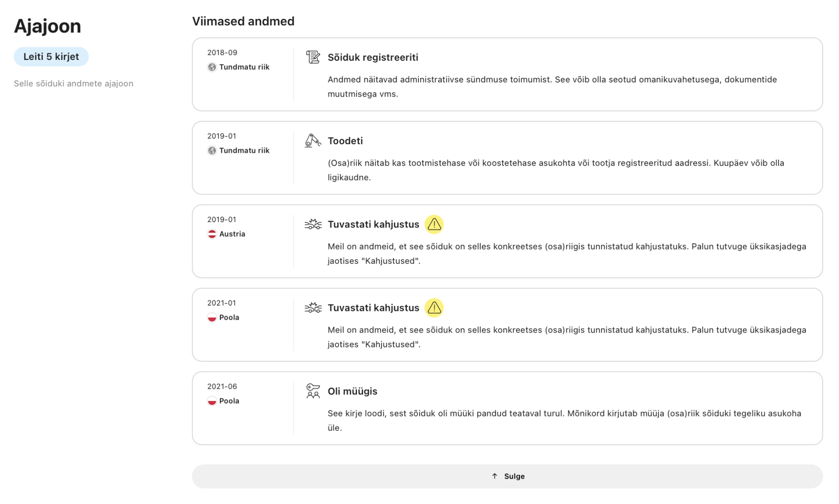Click the globe icon in the 2018-09 entry
The width and height of the screenshot is (839, 504).
(x=212, y=67)
